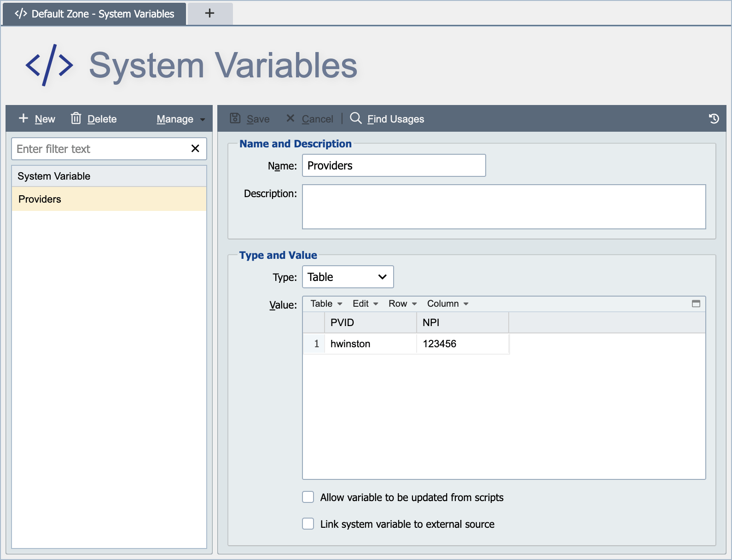Maximize the table editor using window icon
This screenshot has height=560, width=732.
tap(696, 303)
